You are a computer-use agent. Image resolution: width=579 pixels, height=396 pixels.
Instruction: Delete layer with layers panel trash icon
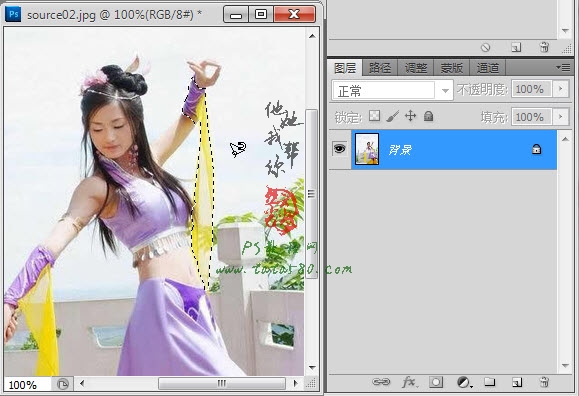coord(544,382)
